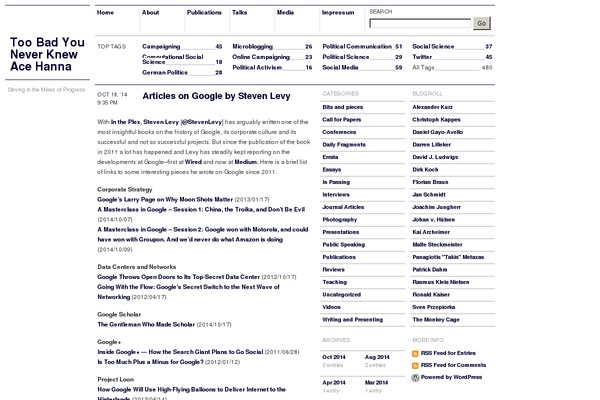Open Inside Google+ article link
This screenshot has height=400, width=600.
180,352
